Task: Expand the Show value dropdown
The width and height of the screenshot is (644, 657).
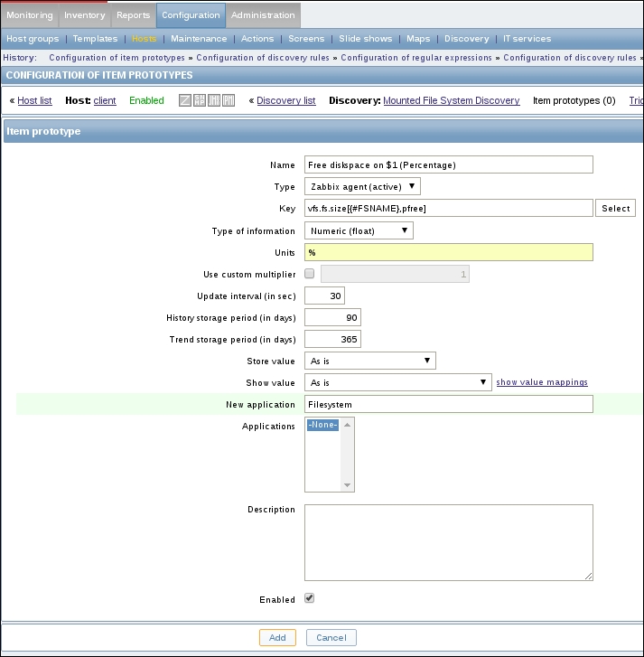Action: [397, 382]
